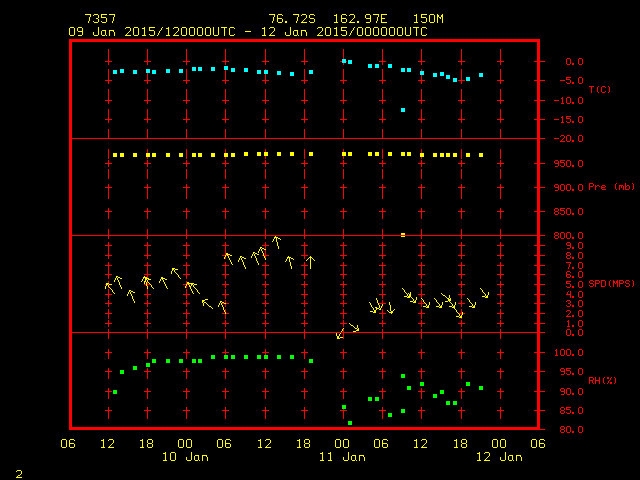Click the wind arrow nearest zero speed
The height and width of the screenshot is (480, 640).
point(341,333)
